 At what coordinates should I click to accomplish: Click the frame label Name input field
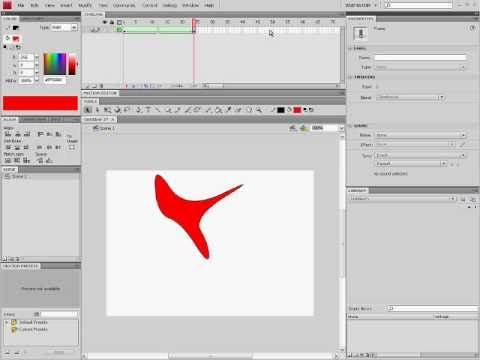420,58
